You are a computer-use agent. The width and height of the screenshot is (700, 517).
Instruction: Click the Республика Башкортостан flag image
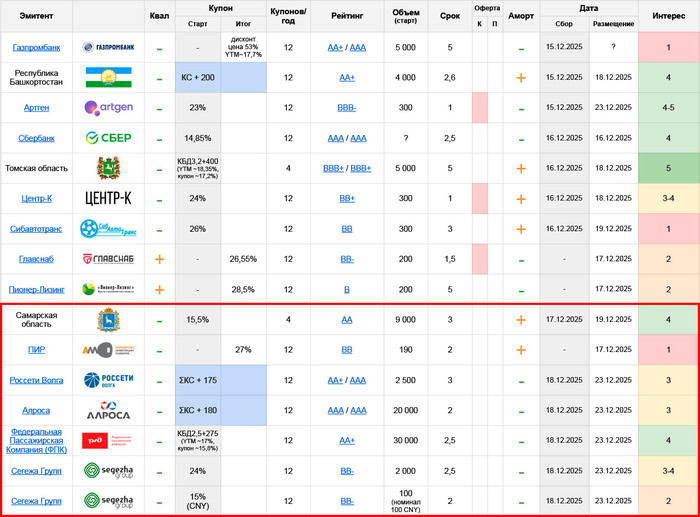point(108,78)
